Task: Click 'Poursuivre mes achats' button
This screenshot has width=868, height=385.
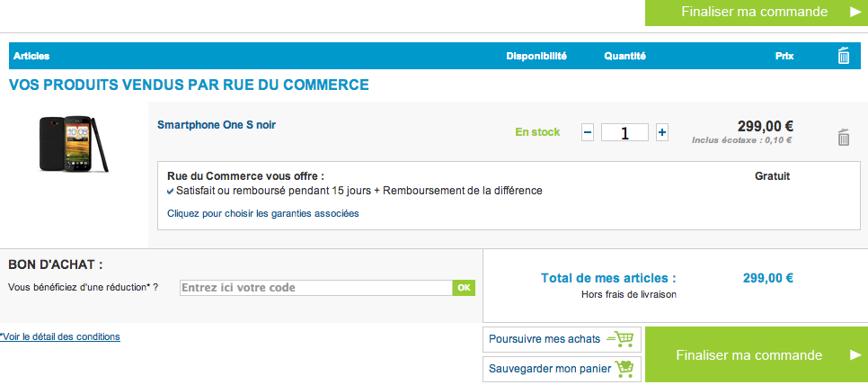Action: pos(562,339)
